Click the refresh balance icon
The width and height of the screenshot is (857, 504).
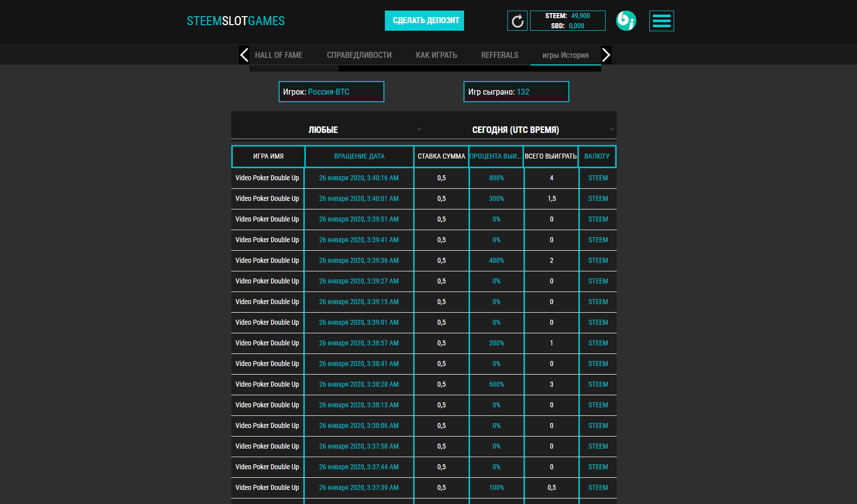point(517,21)
